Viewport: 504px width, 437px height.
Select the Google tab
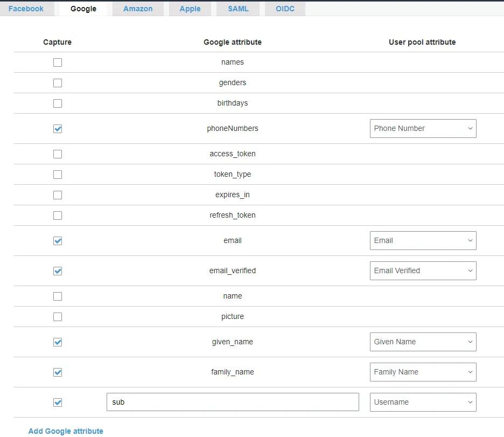click(83, 9)
